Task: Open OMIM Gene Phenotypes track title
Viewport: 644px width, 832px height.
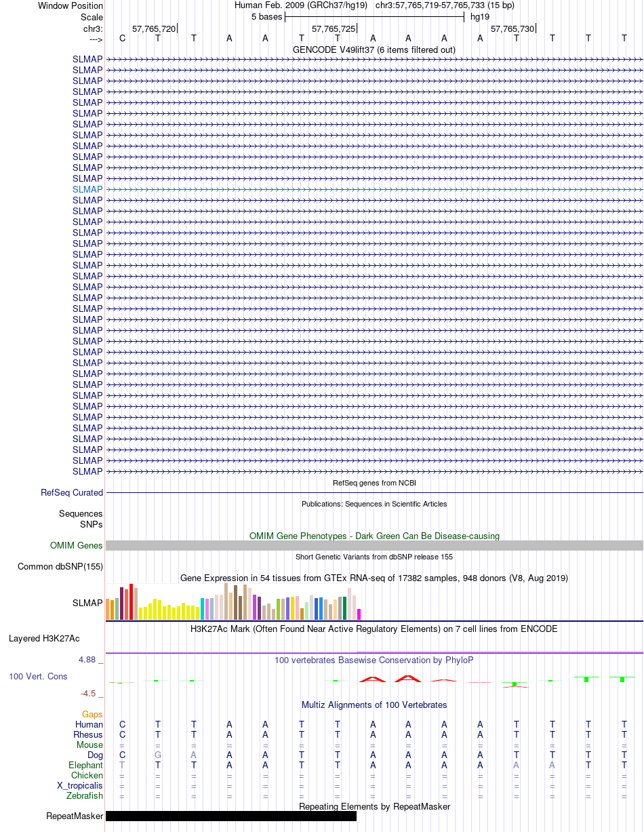Action: coord(374,536)
